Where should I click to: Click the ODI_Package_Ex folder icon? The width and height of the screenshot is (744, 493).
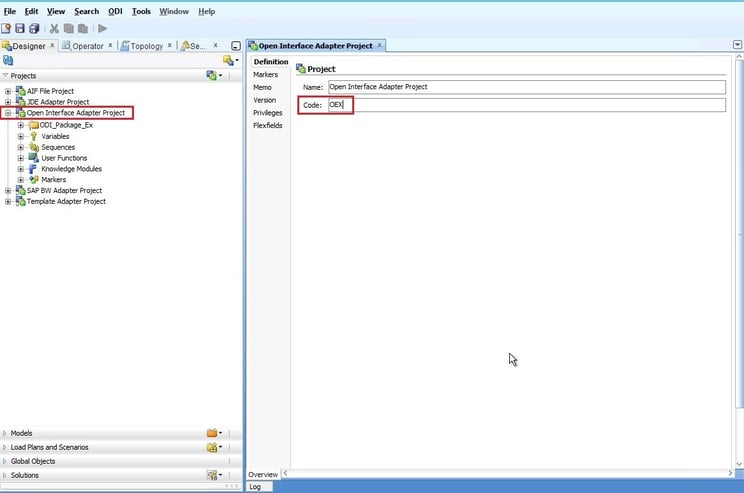pyautogui.click(x=34, y=125)
